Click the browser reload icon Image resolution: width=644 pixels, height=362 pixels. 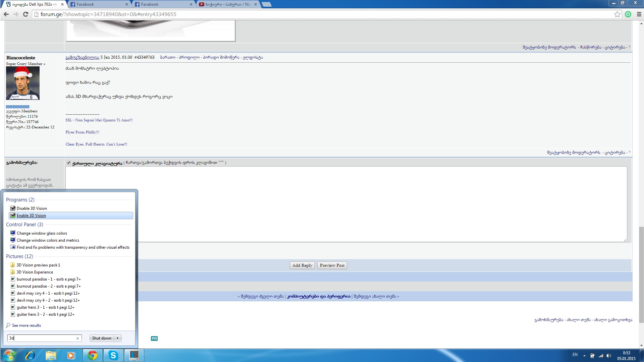coord(25,14)
